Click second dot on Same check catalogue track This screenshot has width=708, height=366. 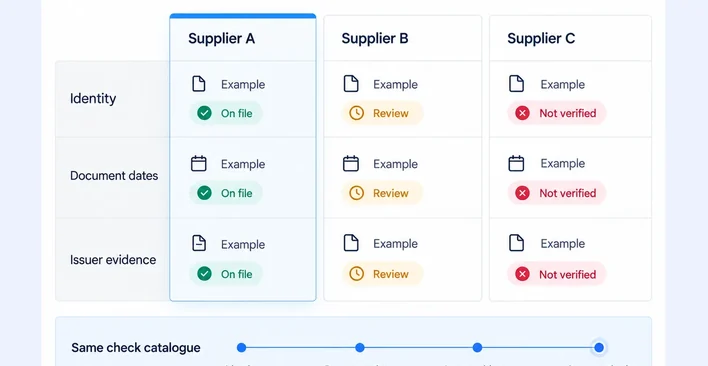pyautogui.click(x=360, y=347)
